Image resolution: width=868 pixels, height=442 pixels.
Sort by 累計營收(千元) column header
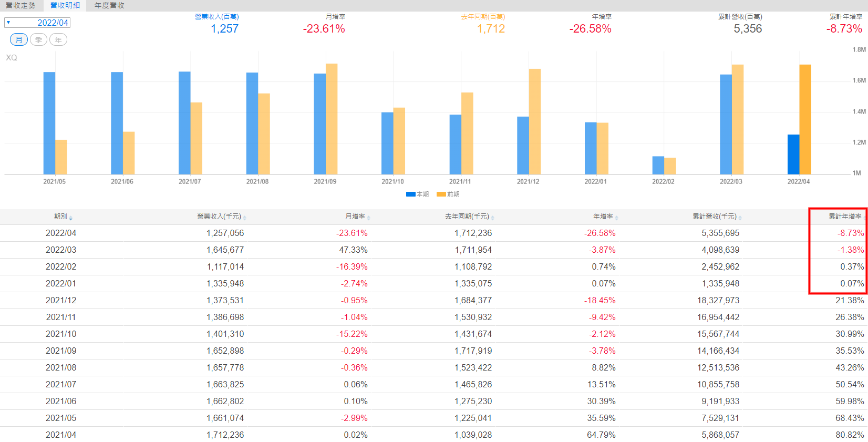click(717, 217)
